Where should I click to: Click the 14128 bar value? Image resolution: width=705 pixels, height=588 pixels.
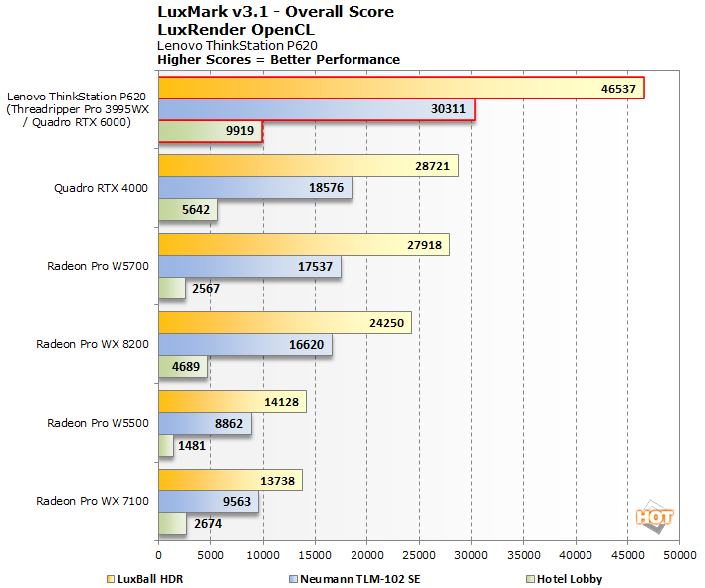point(281,402)
